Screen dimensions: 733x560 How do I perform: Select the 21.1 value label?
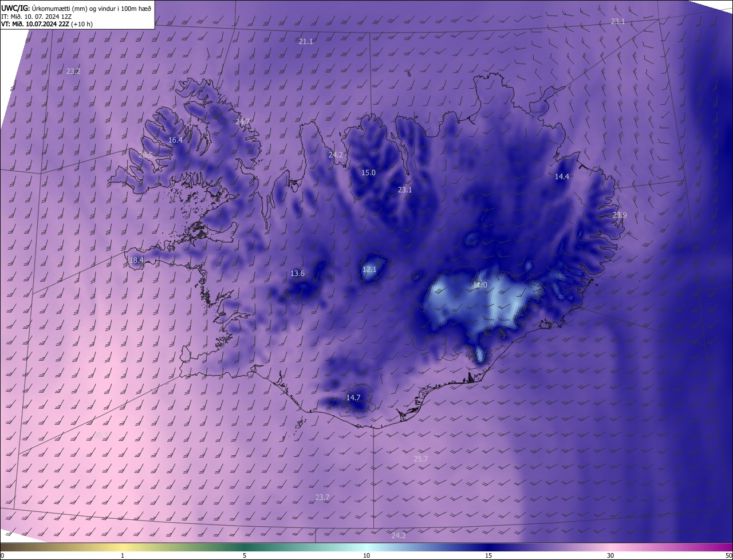pos(306,41)
